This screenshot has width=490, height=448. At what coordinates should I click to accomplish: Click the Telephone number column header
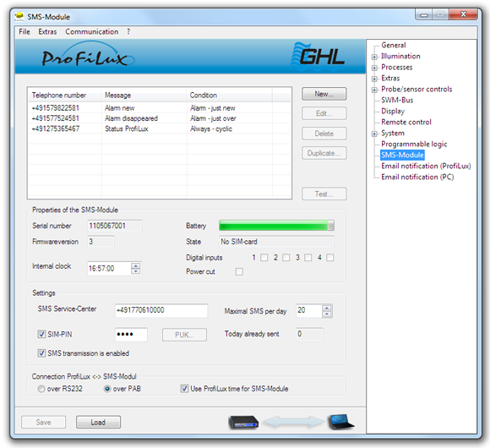(65, 95)
